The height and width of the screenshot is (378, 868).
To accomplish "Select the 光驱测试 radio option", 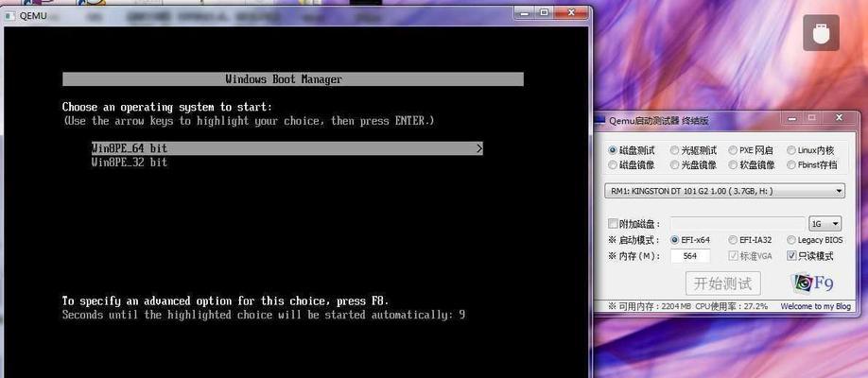I will [694, 150].
